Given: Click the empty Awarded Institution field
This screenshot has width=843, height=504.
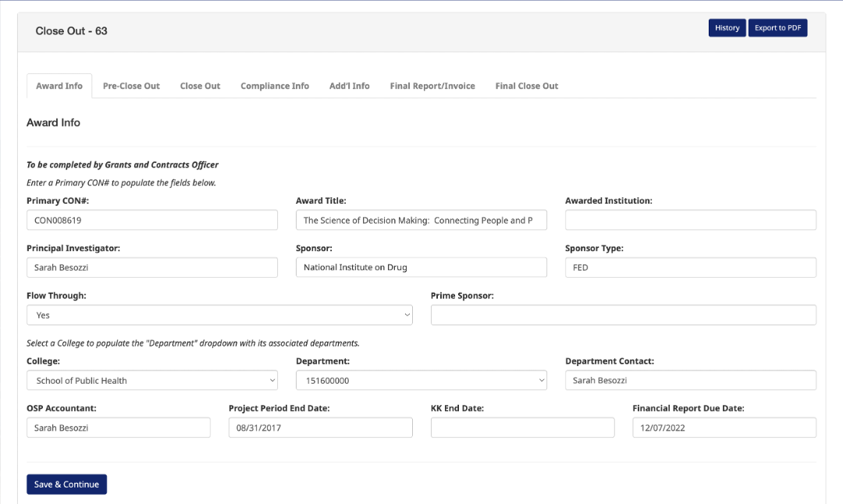Looking at the screenshot, I should coord(691,221).
